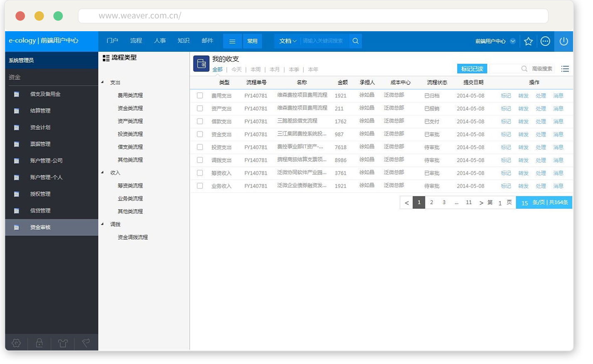This screenshot has height=364, width=593.
Task: Click the 流程类型 panel header icon
Action: (106, 58)
